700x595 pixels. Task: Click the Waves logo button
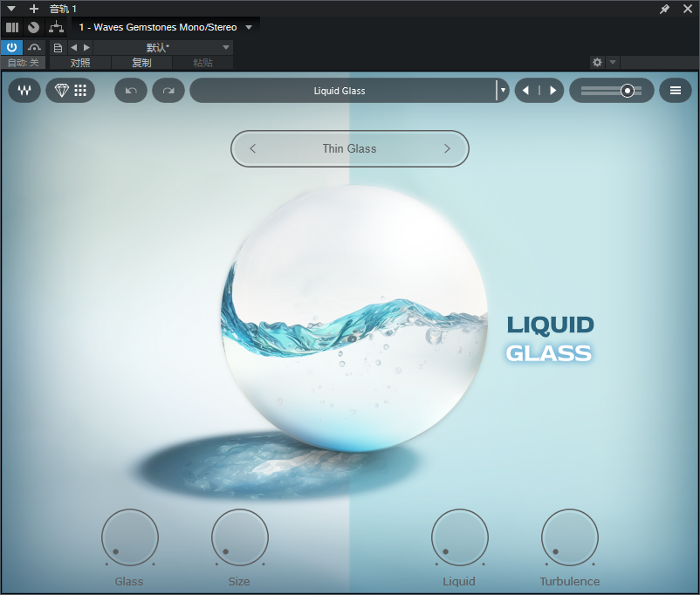pos(24,91)
